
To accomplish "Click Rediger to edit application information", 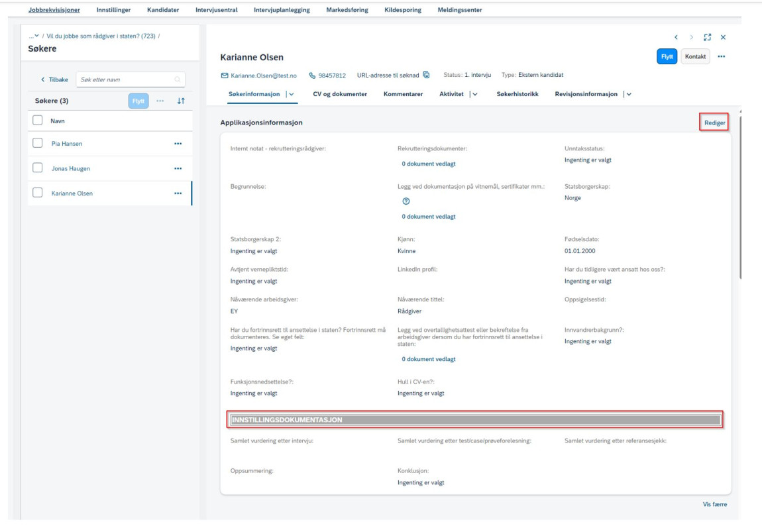I will [x=714, y=123].
